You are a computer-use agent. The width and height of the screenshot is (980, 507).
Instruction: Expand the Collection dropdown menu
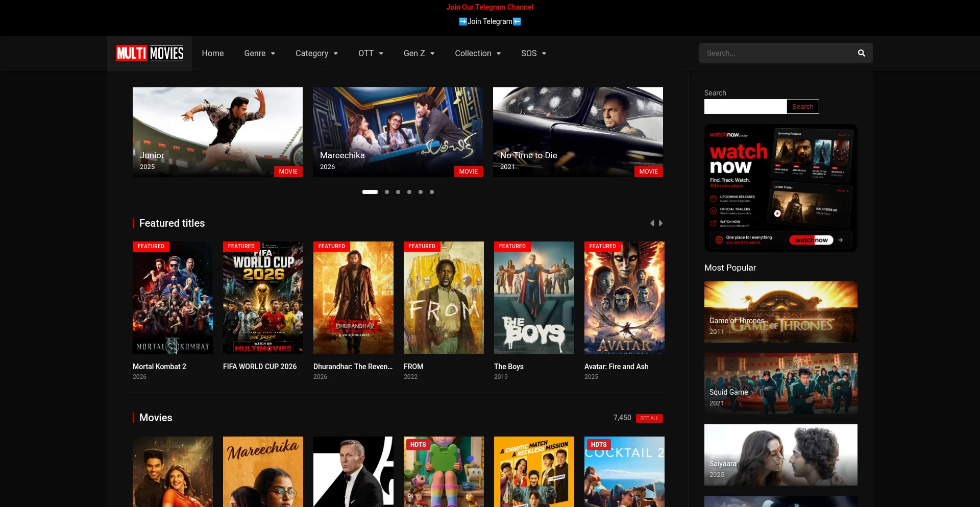coord(478,53)
